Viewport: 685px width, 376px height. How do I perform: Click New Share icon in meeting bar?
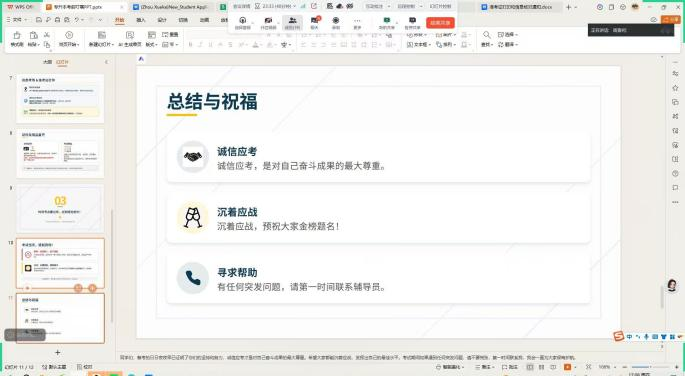click(387, 21)
